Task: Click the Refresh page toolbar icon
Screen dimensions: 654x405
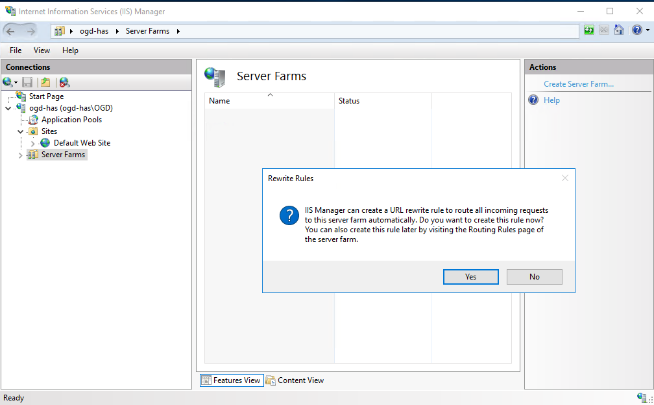Action: pyautogui.click(x=589, y=30)
